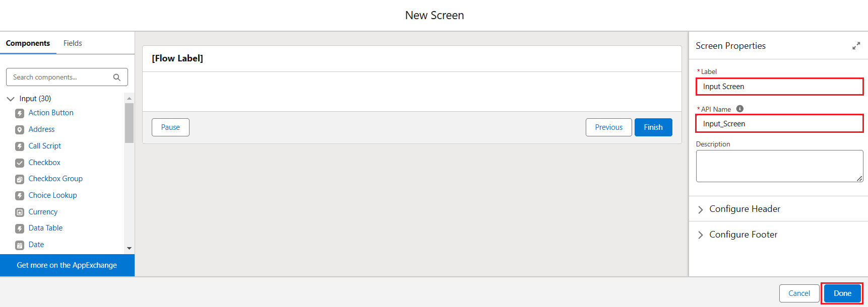The height and width of the screenshot is (307, 868).
Task: Select the Action Button component icon
Action: coord(20,113)
